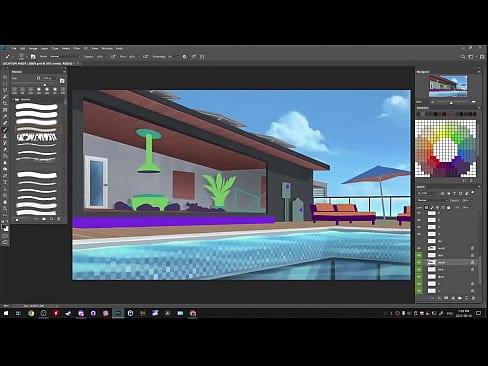488x366 pixels.
Task: Toggle visibility of the topmost layer
Action: [x=419, y=213]
